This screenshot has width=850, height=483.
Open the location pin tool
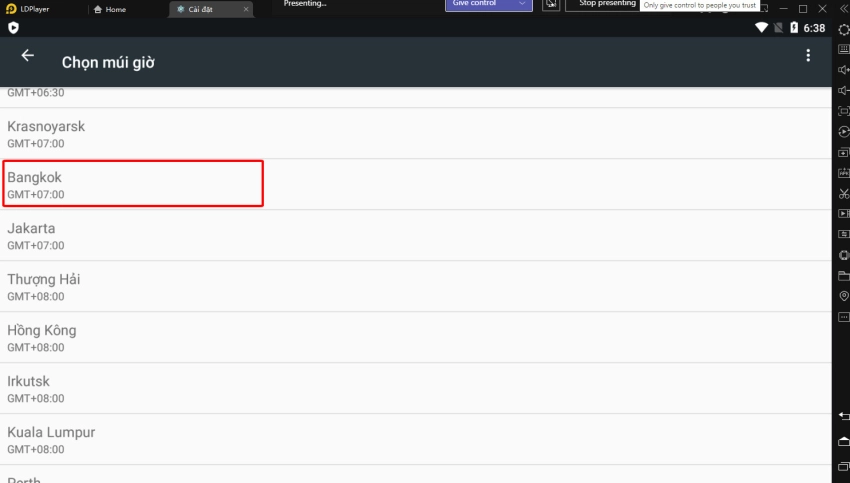[x=843, y=297]
